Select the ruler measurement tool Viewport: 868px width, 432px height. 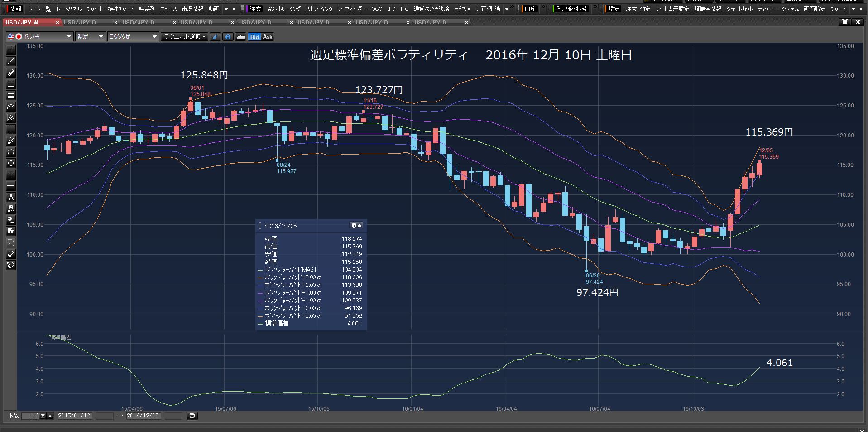coord(11,73)
